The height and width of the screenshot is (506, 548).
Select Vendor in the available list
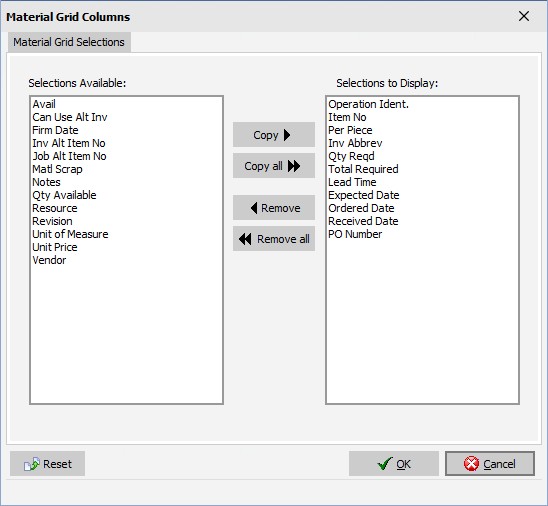49,260
